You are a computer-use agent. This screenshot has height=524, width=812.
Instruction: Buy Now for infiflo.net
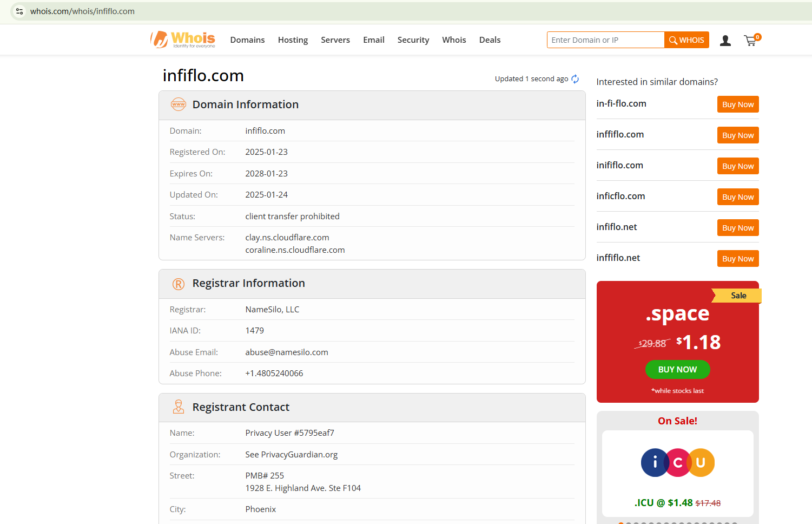(x=737, y=228)
